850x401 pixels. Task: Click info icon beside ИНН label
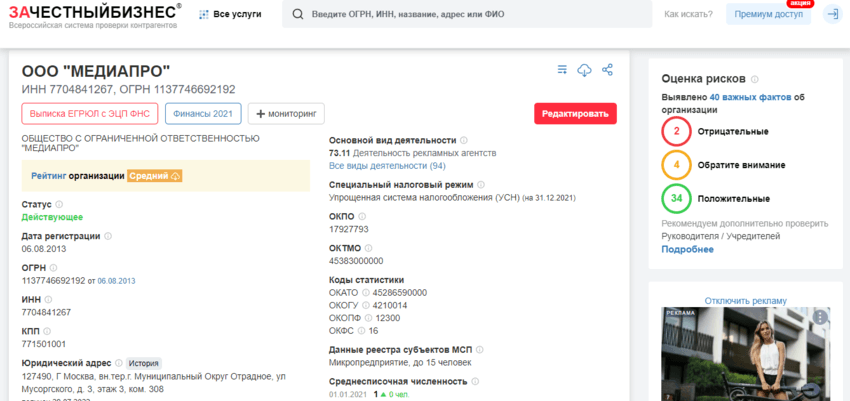click(48, 299)
